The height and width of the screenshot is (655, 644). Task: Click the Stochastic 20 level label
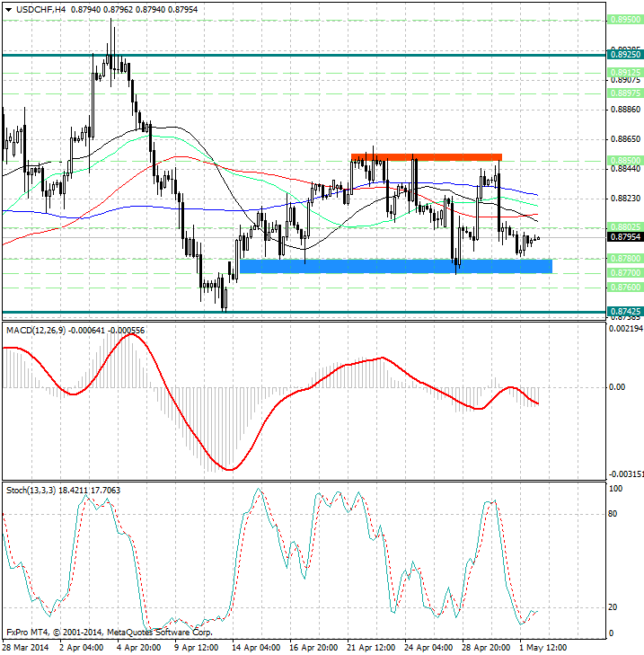coord(613,607)
